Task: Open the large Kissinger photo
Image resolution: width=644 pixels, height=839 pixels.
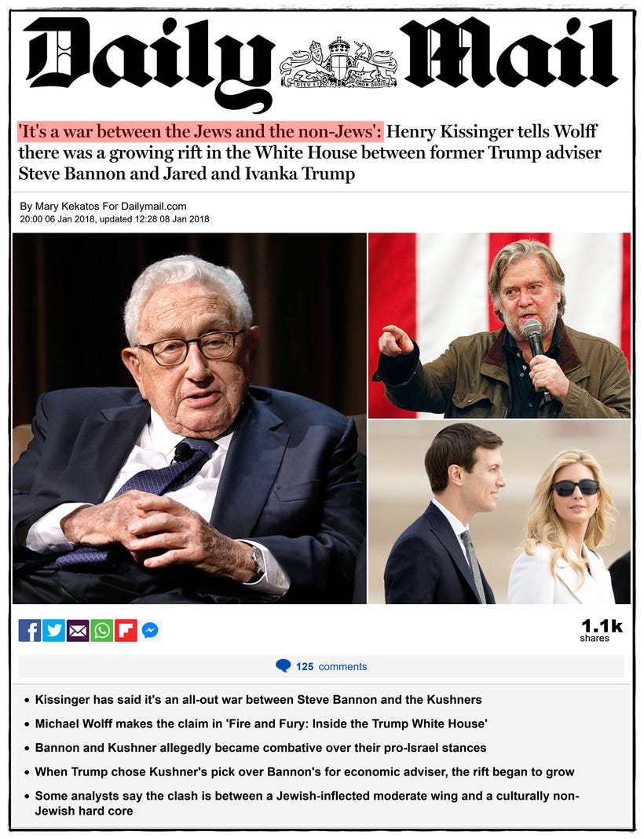Action: point(189,418)
